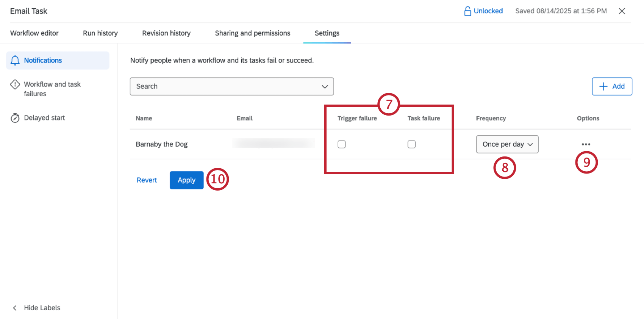Enable Trigger failure checkbox for Barnaby the Dog
644x319 pixels.
[342, 144]
